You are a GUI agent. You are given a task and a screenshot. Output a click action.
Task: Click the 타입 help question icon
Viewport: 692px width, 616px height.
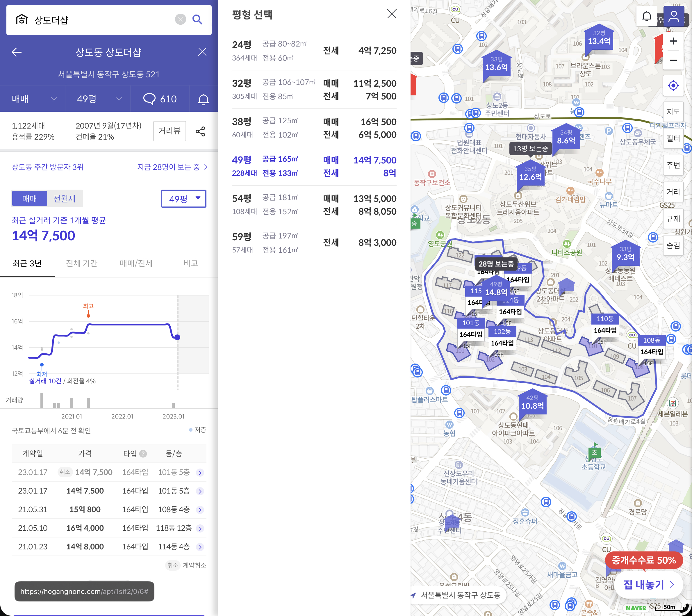(143, 454)
